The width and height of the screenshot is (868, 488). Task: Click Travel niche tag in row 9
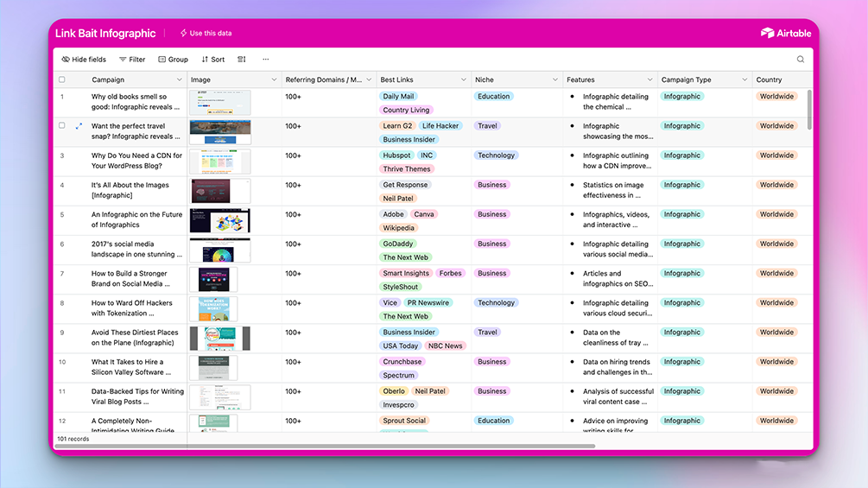(487, 333)
